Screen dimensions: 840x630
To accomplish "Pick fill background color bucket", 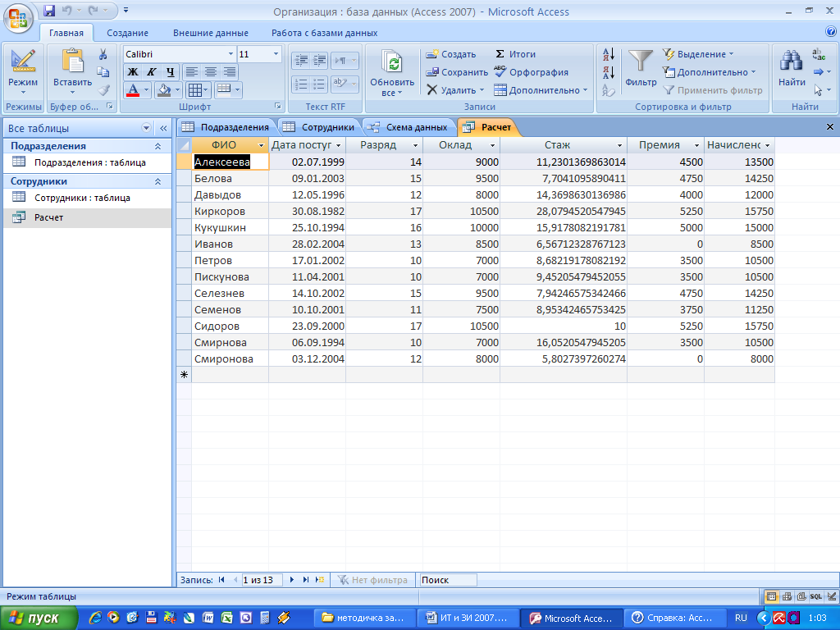I will point(163,90).
